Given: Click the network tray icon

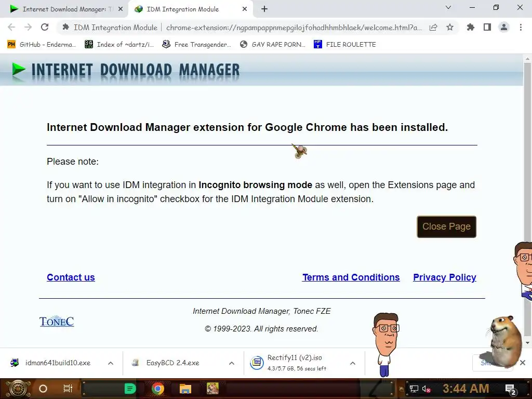Looking at the screenshot, I should pos(414,389).
